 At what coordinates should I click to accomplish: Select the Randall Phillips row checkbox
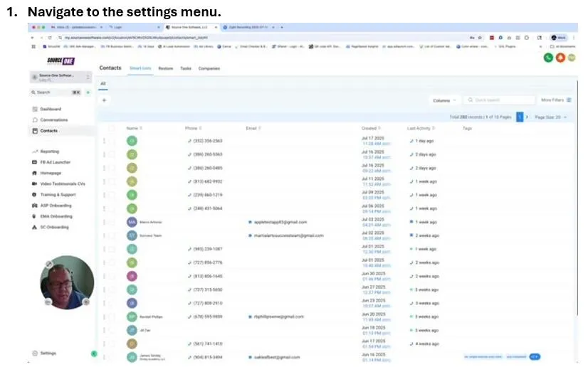pyautogui.click(x=111, y=317)
